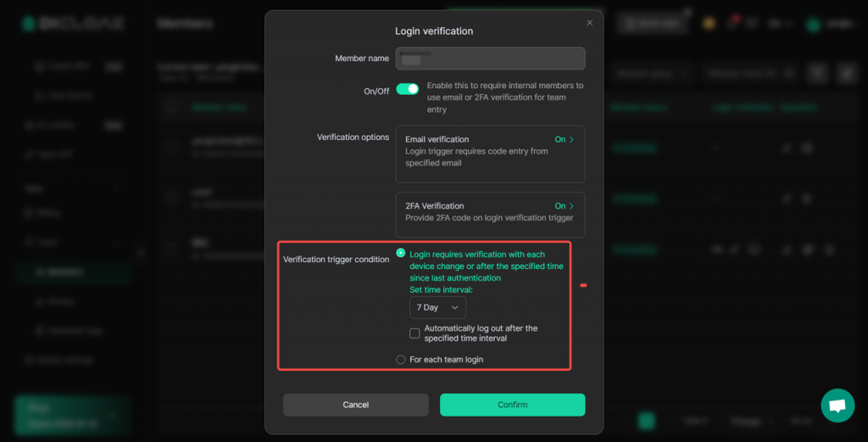This screenshot has height=442, width=868.
Task: Select the device change verification radio option
Action: pyautogui.click(x=401, y=253)
